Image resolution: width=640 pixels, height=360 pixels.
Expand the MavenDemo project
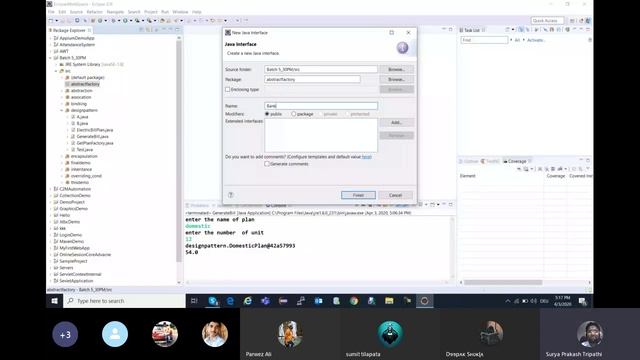(51, 241)
